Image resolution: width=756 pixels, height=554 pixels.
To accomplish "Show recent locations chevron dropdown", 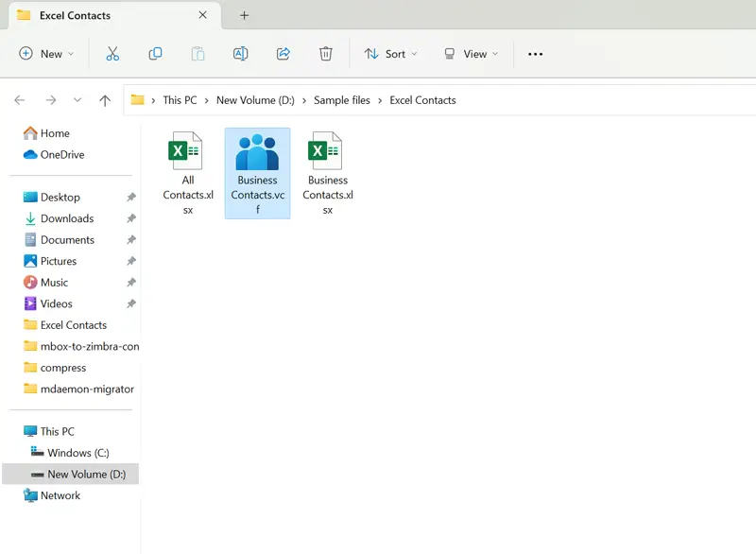I will (x=77, y=100).
